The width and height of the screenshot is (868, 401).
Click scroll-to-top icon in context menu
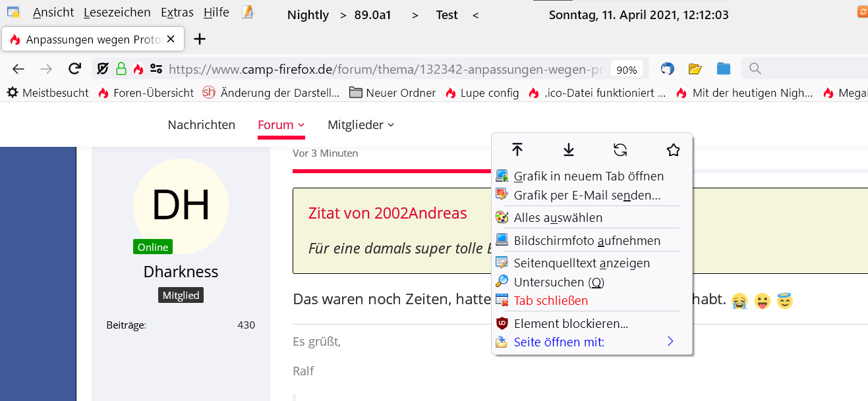[x=517, y=150]
